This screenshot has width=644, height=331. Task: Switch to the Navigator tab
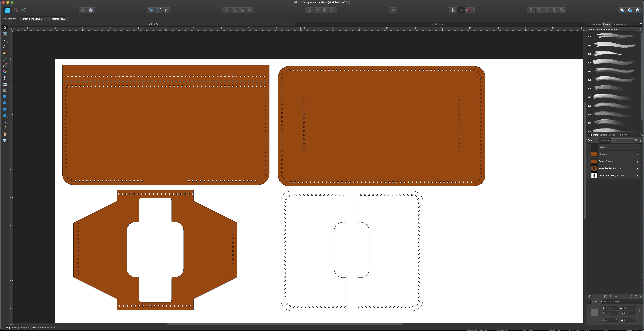point(618,301)
